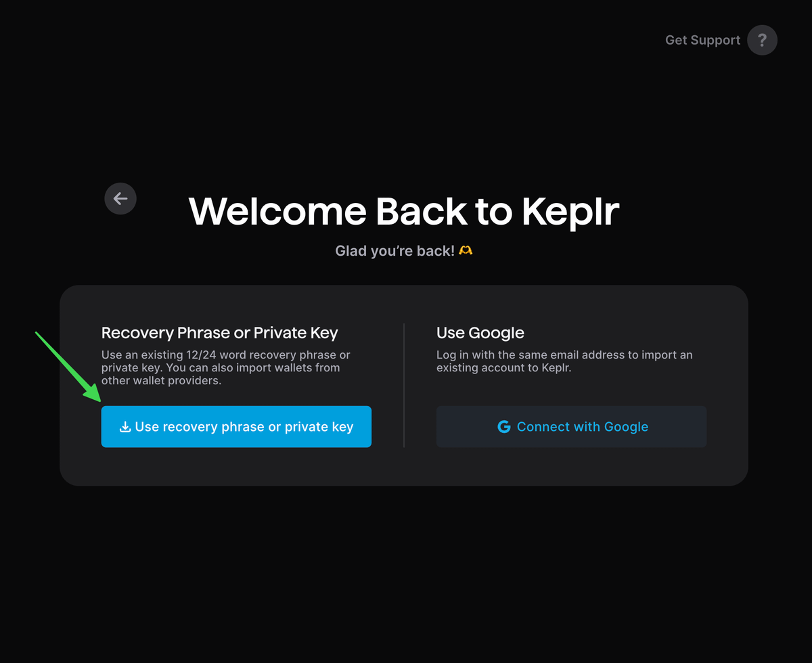This screenshot has width=812, height=663.
Task: Select Use recovery phrase or private key
Action: [x=236, y=427]
